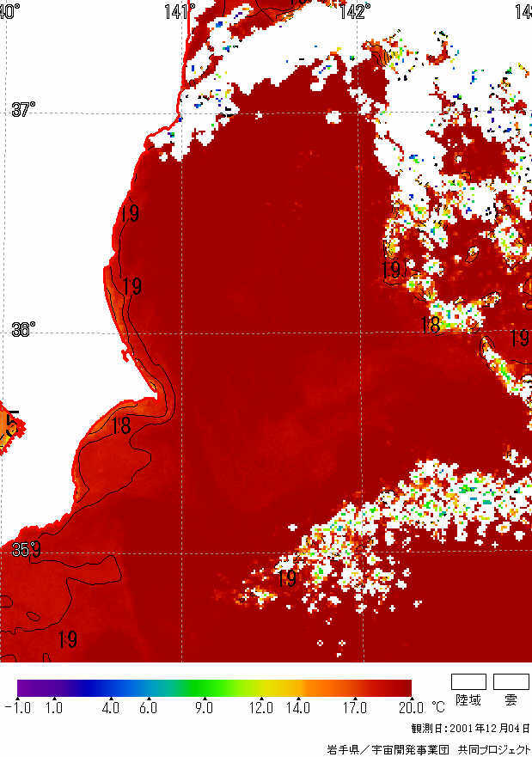Click the 9.0 label on the color scale

point(204,707)
